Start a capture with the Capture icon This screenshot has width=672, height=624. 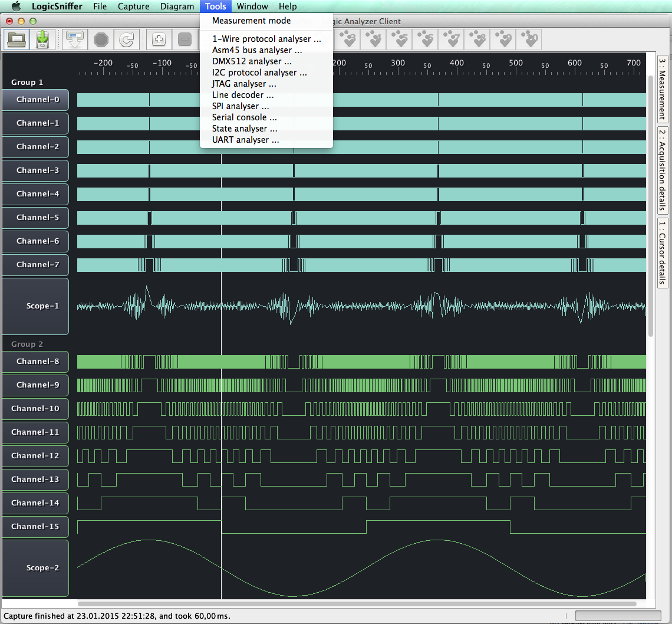(75, 40)
